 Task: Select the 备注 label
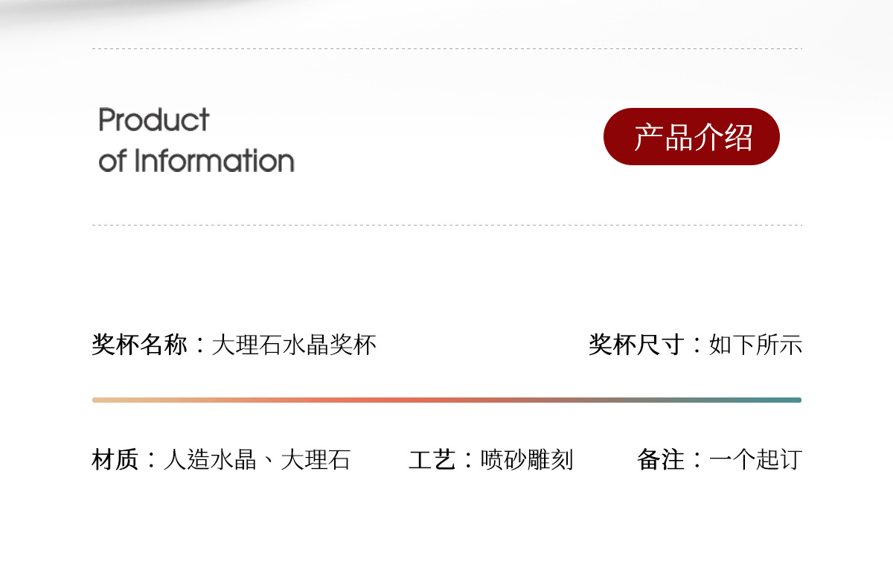coord(660,459)
